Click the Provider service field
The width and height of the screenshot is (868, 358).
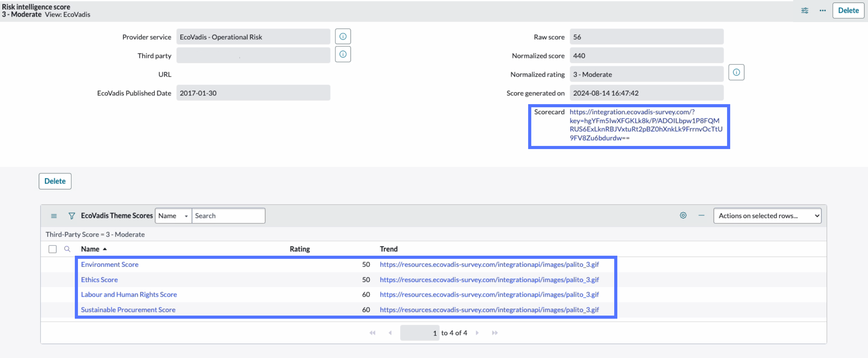coord(253,37)
